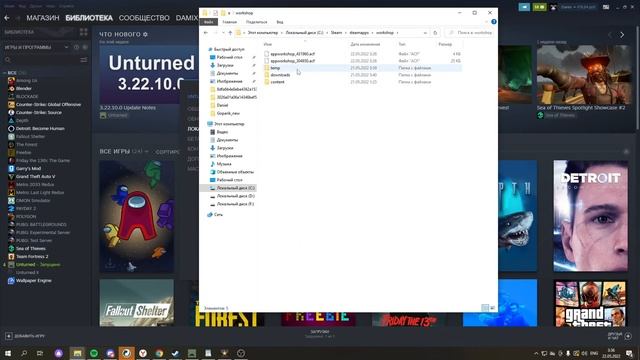
Task: Click the workshop search input field
Action: [x=470, y=33]
